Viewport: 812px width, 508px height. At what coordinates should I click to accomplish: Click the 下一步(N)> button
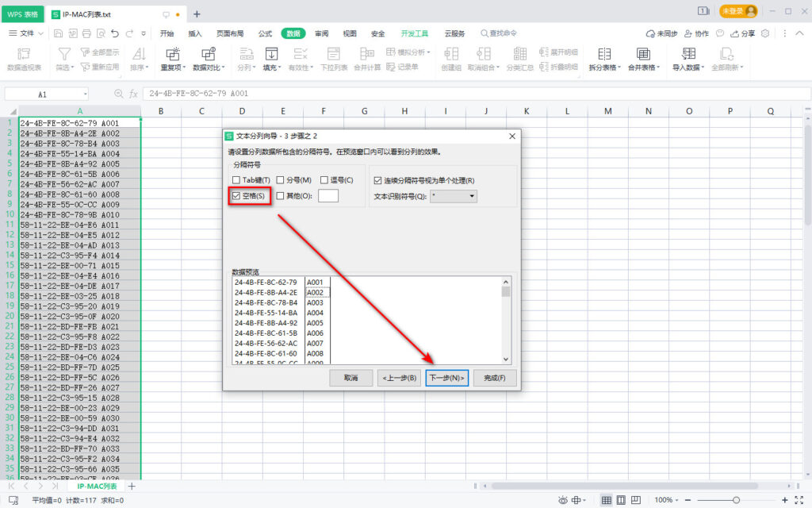pyautogui.click(x=446, y=378)
